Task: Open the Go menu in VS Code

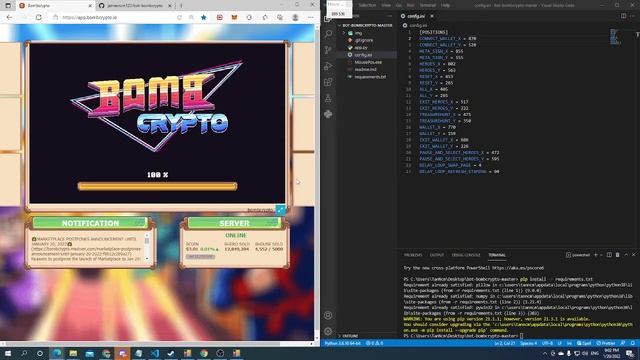Action: [399, 5]
